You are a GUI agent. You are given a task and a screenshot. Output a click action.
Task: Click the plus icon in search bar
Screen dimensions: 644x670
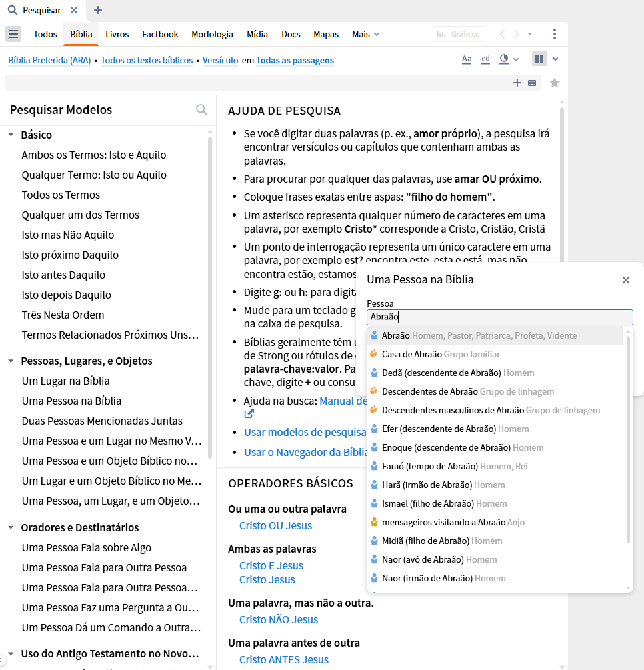(x=517, y=83)
